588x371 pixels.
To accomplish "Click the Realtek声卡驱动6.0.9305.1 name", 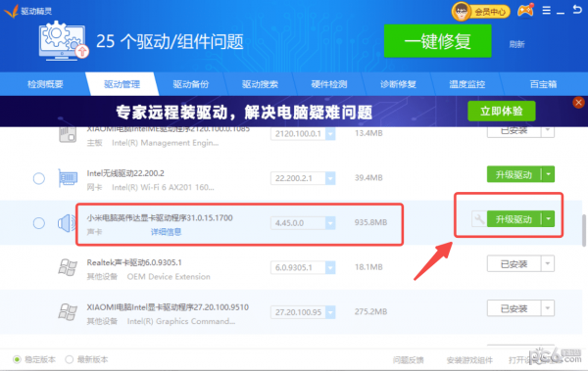I will [134, 262].
